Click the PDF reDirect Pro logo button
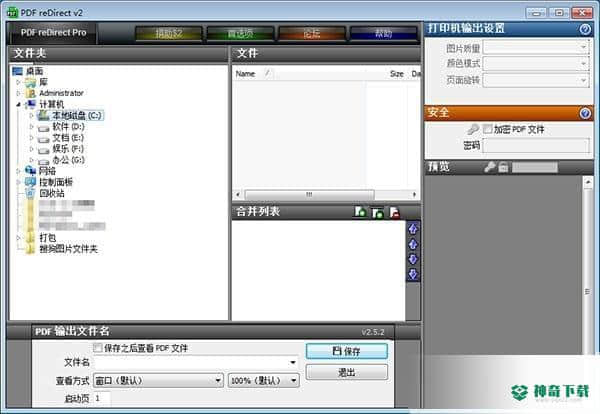Viewport: 600px width, 414px height. [x=53, y=33]
